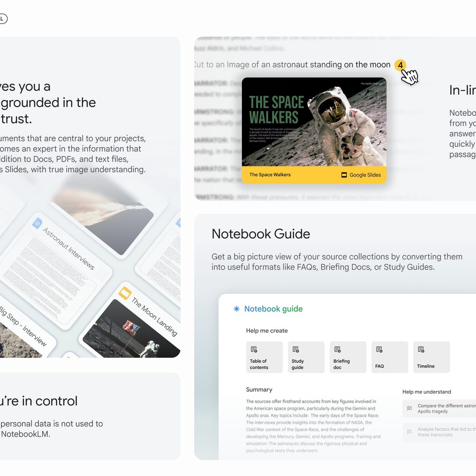Click the Docs icon on Astronaut Interviews

(37, 223)
